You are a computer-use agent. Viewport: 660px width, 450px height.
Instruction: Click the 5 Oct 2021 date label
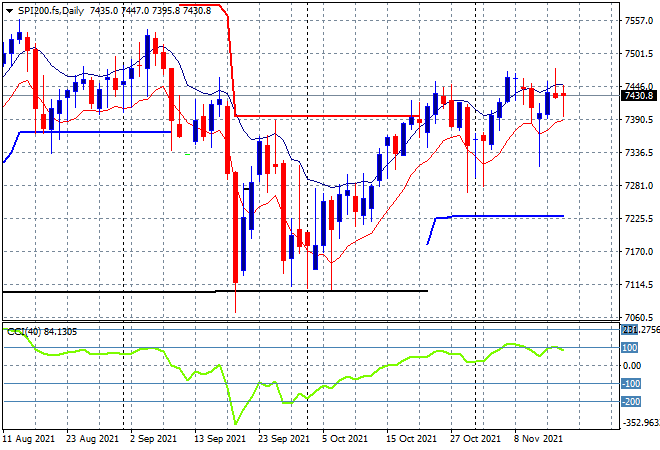(x=345, y=439)
